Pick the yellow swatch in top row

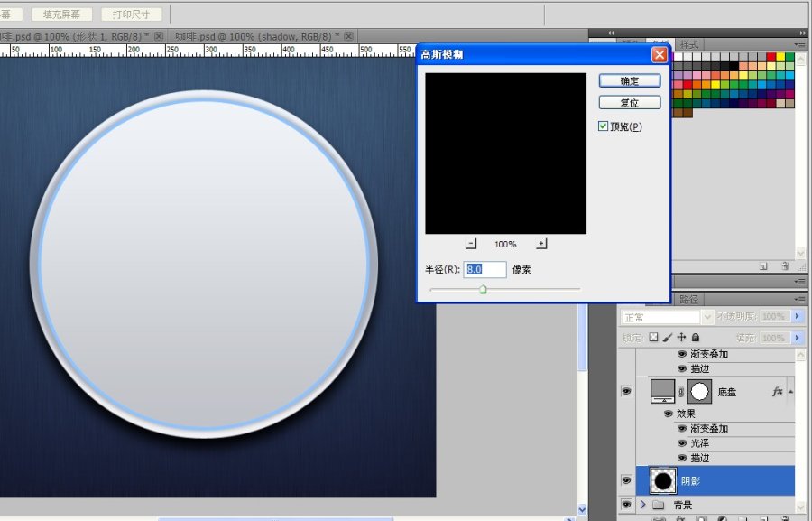tap(780, 57)
